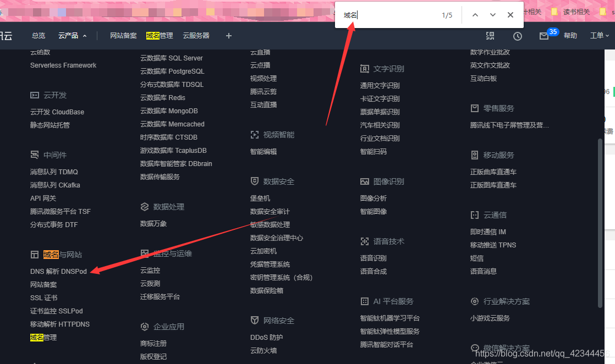Open 云加密机
Image resolution: width=615 pixels, height=364 pixels.
tap(263, 251)
